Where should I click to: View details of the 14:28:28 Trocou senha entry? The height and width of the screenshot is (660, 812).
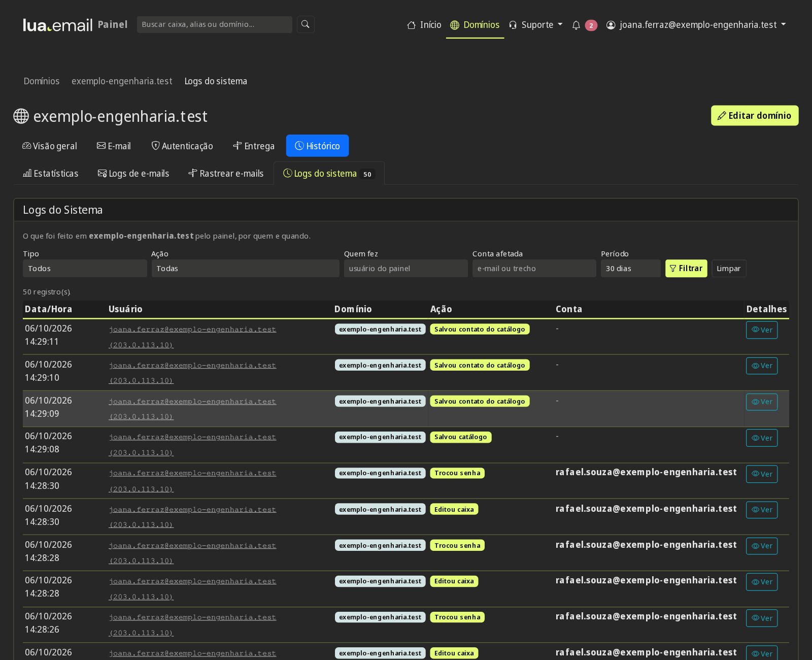762,546
